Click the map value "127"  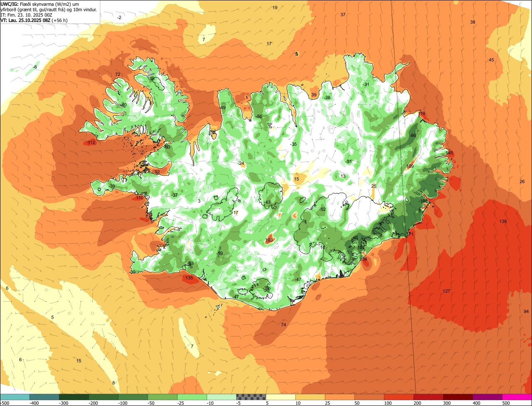(446, 291)
